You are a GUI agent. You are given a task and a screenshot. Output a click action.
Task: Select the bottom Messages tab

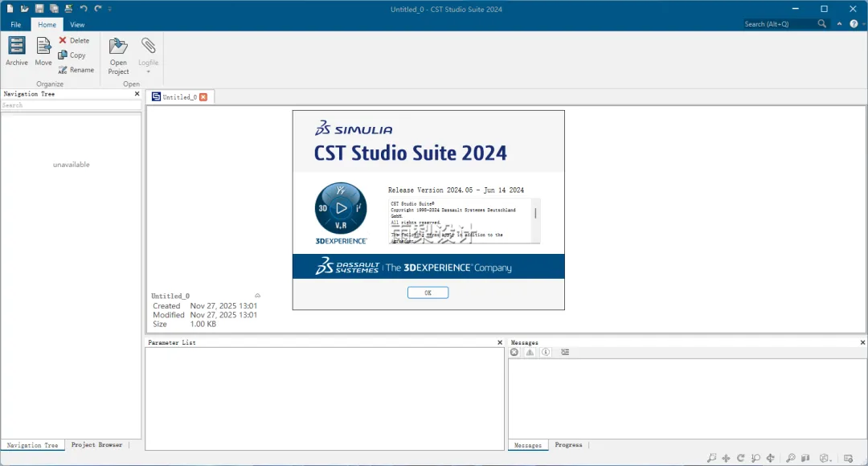(x=528, y=445)
